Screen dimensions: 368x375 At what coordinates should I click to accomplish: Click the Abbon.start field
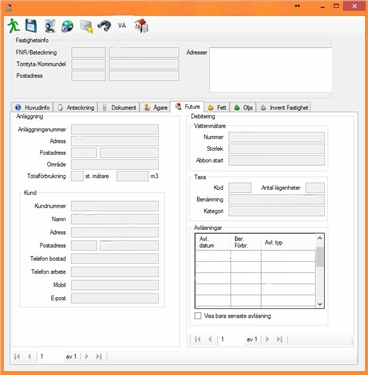pyautogui.click(x=276, y=160)
